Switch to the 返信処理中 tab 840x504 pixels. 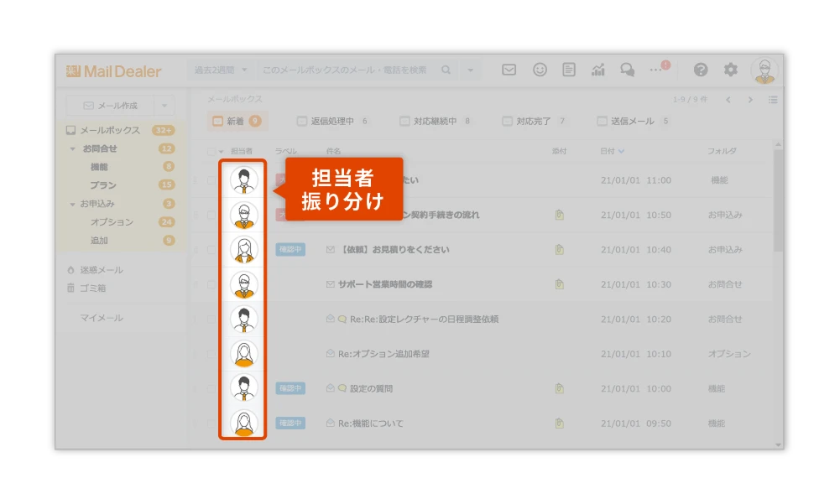coord(332,122)
